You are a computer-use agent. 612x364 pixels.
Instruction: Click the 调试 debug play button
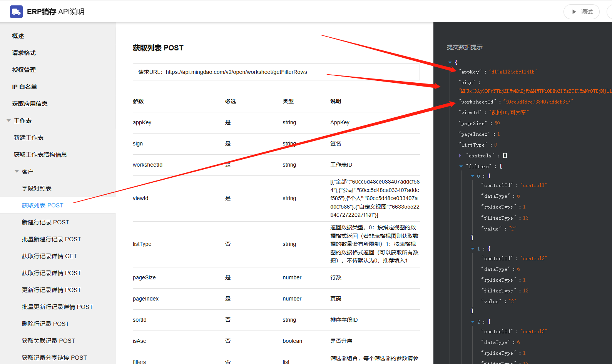pyautogui.click(x=581, y=12)
